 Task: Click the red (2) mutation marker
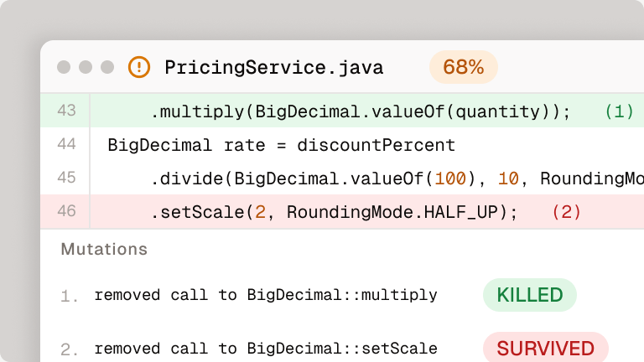566,212
